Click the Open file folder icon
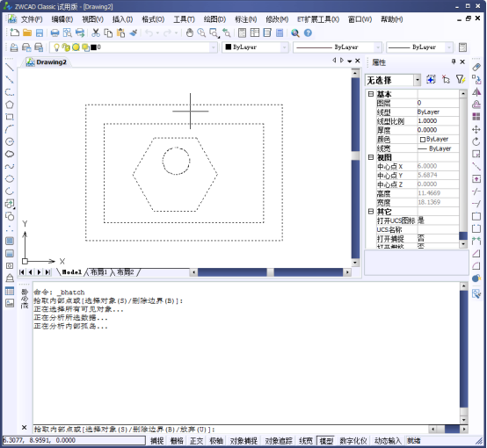The image size is (487, 448). [x=27, y=33]
